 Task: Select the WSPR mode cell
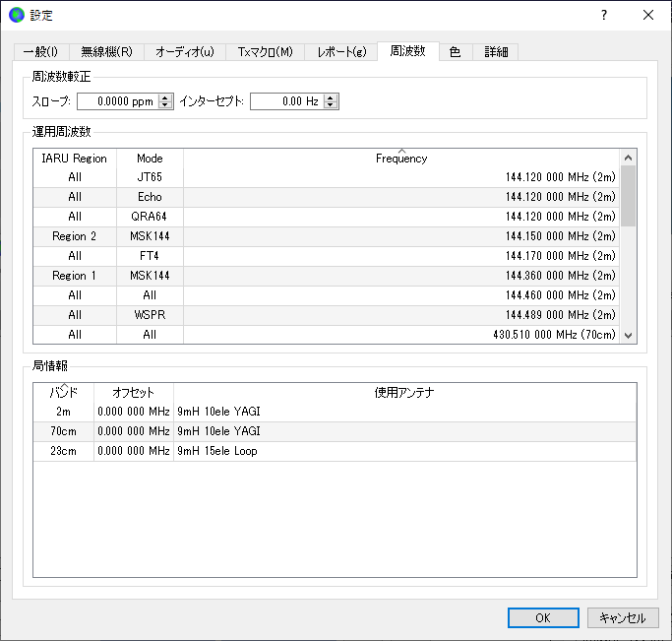pos(150,315)
